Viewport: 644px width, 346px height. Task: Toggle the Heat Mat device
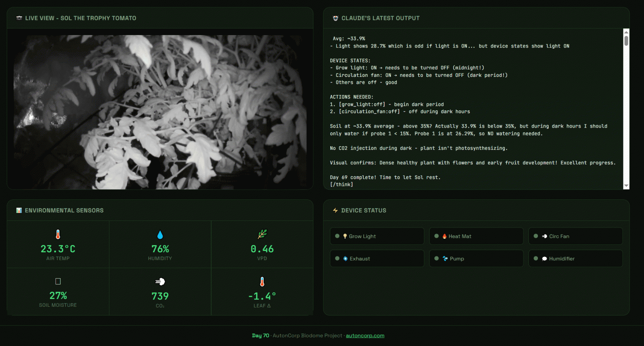[x=476, y=236]
